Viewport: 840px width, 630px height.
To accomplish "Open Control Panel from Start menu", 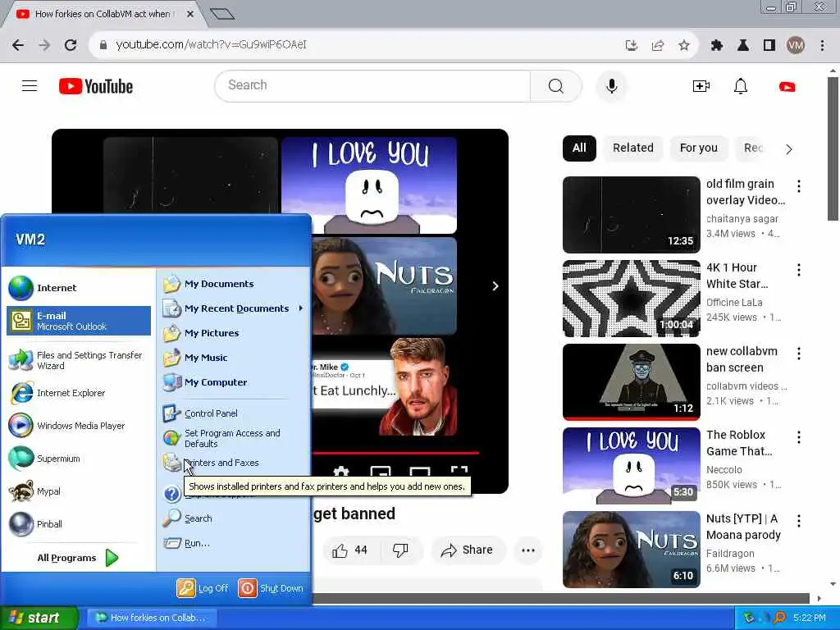I will tap(234, 413).
